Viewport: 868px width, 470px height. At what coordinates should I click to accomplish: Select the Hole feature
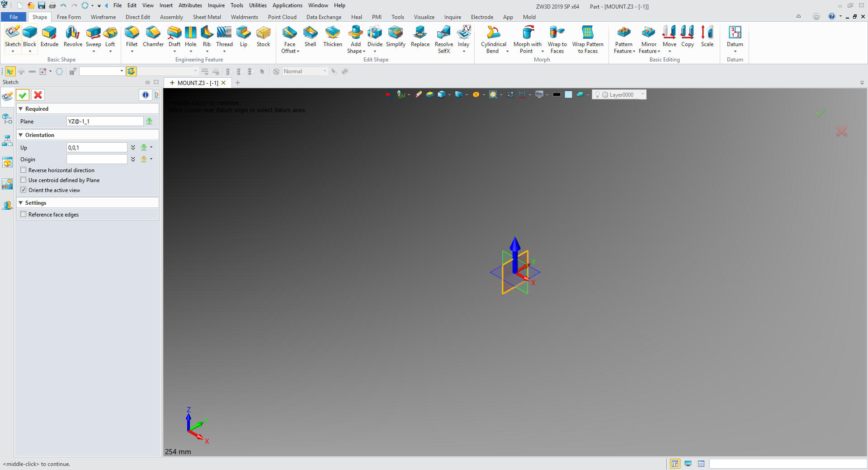(191, 36)
